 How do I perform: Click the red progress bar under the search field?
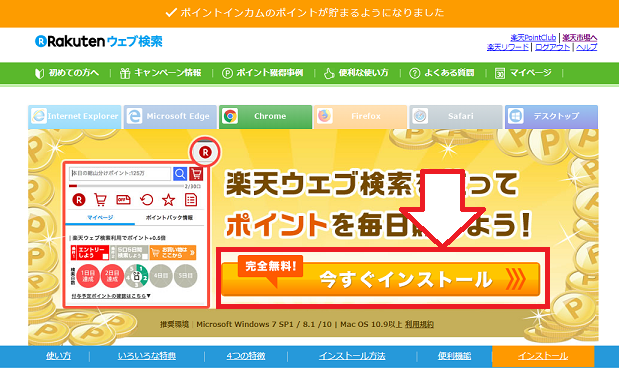point(73,186)
